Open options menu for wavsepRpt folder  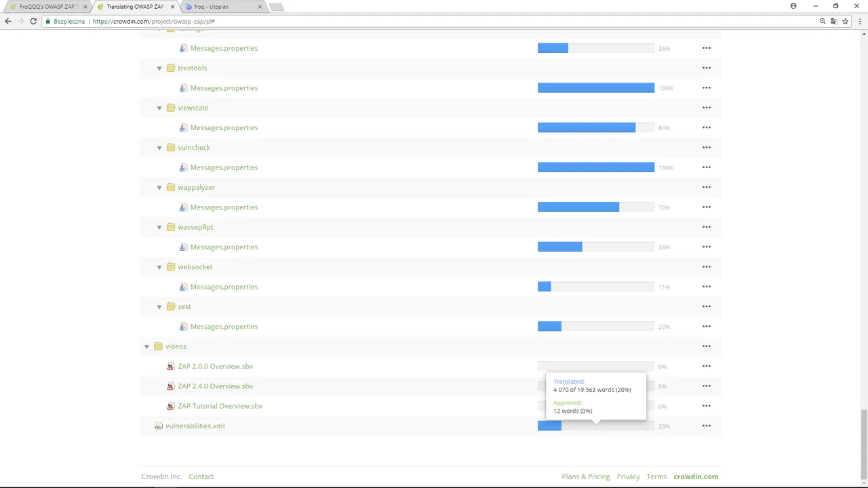point(707,227)
